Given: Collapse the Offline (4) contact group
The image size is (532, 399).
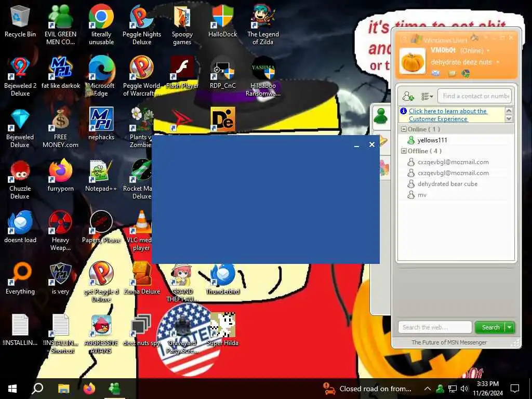Looking at the screenshot, I should point(404,151).
